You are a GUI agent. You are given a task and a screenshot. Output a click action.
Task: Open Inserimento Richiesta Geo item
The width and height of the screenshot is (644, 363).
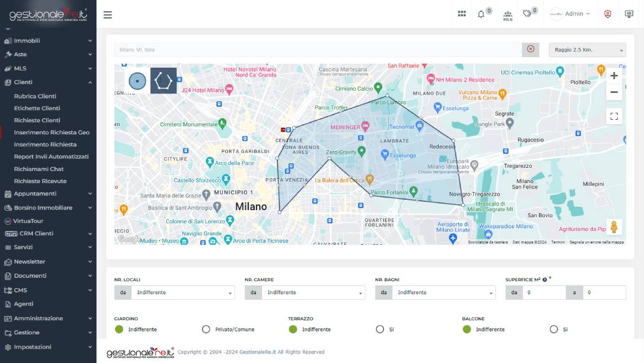pyautogui.click(x=52, y=133)
